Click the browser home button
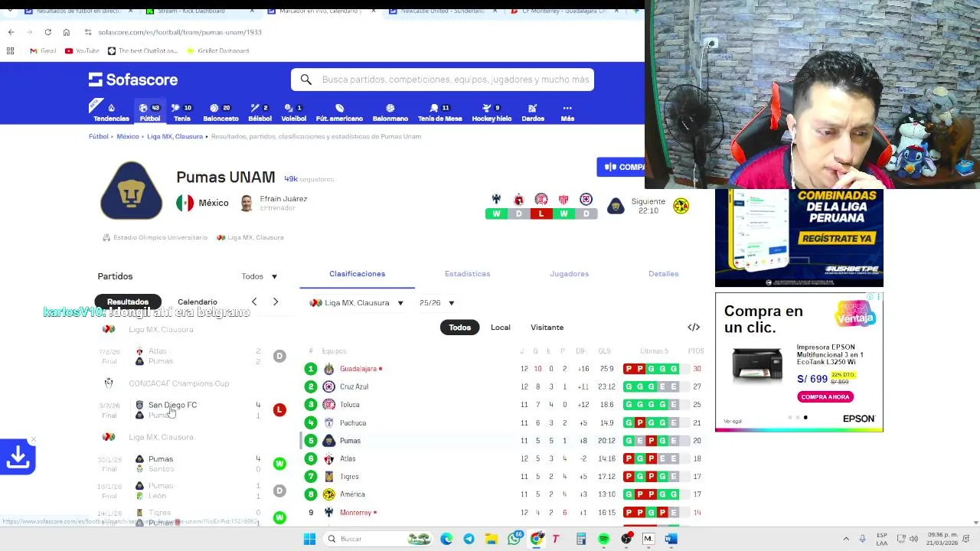The image size is (980, 551). pyautogui.click(x=67, y=32)
